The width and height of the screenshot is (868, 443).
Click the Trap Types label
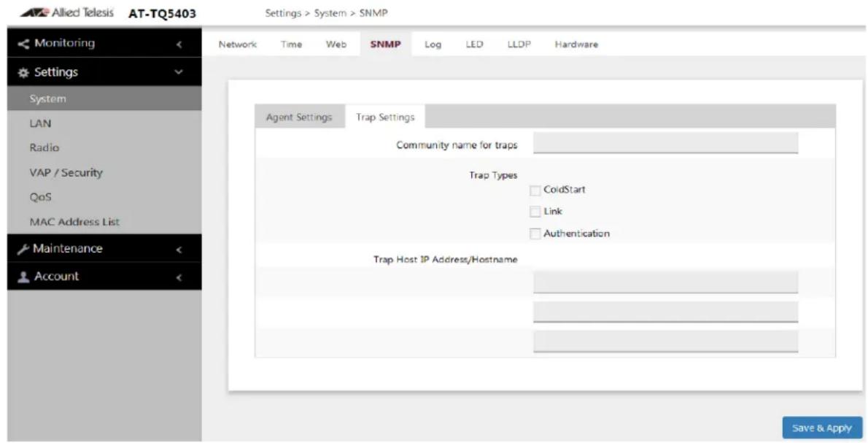[493, 176]
